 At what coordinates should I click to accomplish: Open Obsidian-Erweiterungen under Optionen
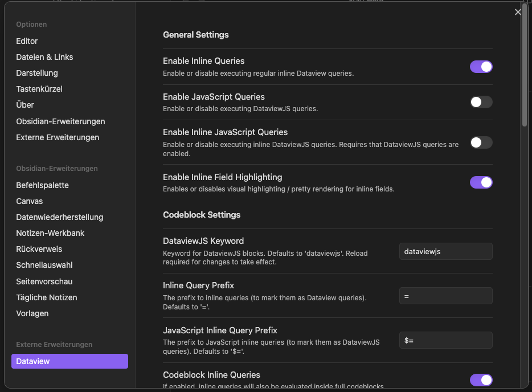(60, 121)
